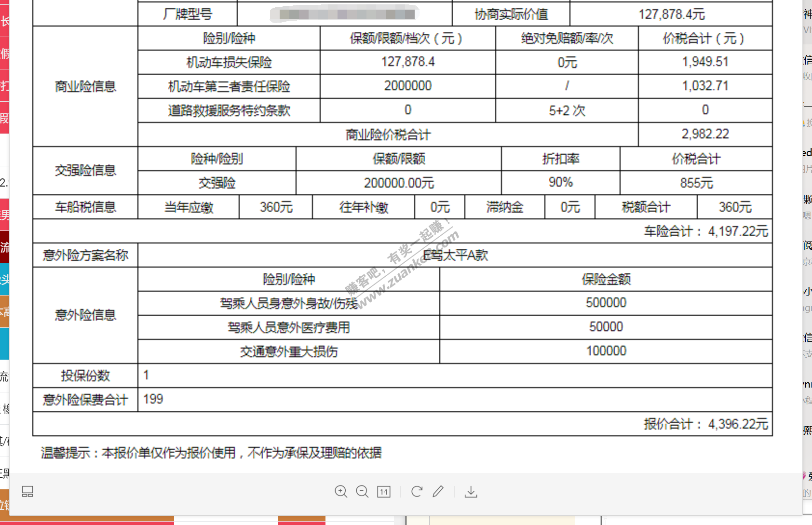Click the 厂牌型号 label cell
Screen dimensions: 812x525
click(x=188, y=14)
